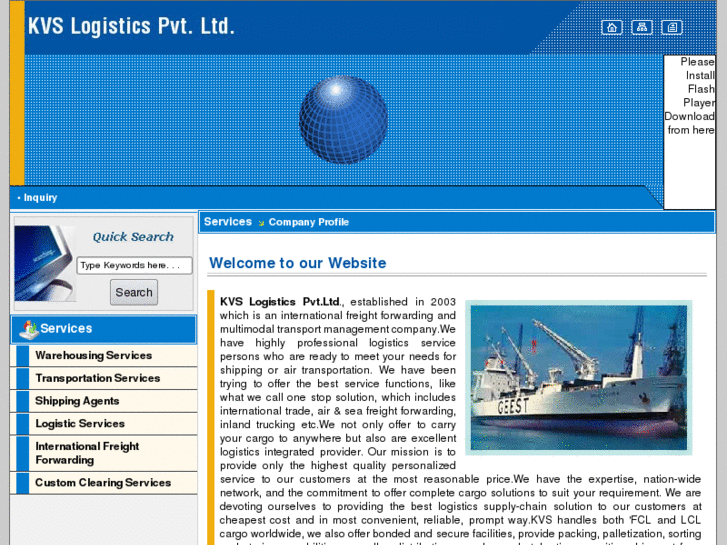The image size is (727, 545).
Task: Click bold KVS Logistics Pvt.Ltd. text
Action: click(280, 302)
